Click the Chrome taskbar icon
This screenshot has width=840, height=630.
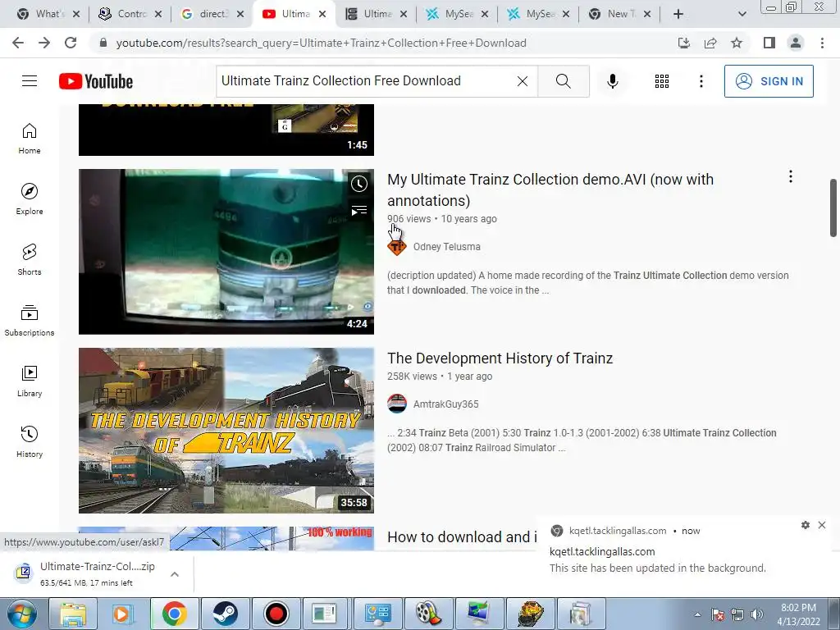[x=174, y=614]
